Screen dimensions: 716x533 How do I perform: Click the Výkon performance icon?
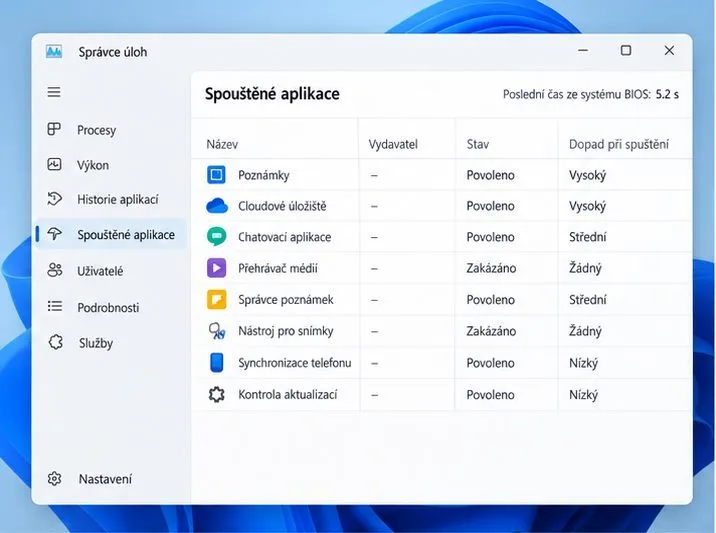coord(54,164)
